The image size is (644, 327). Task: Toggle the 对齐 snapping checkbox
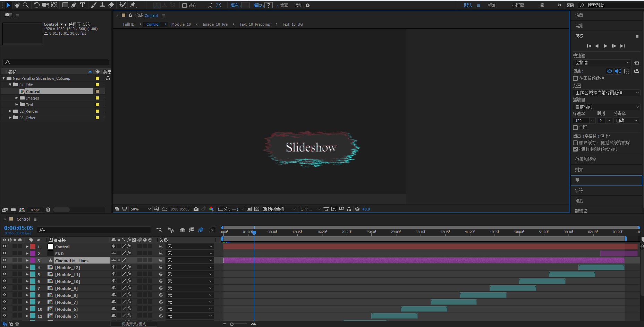click(x=185, y=6)
